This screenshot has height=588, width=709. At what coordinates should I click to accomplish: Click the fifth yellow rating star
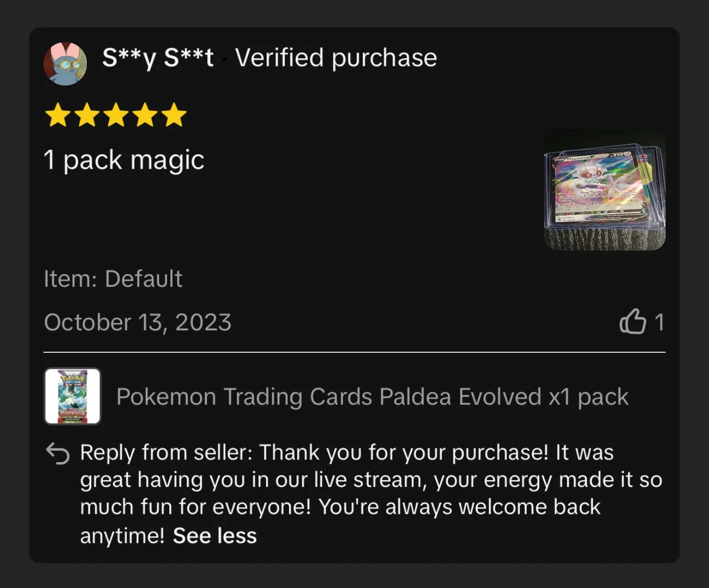174,115
